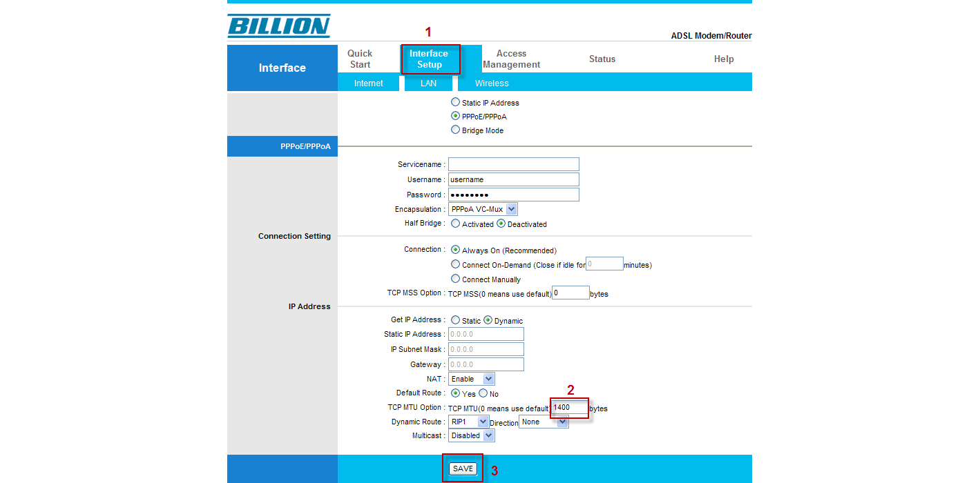The image size is (980, 483).
Task: Select the Static IP Address radio option
Action: click(x=455, y=102)
